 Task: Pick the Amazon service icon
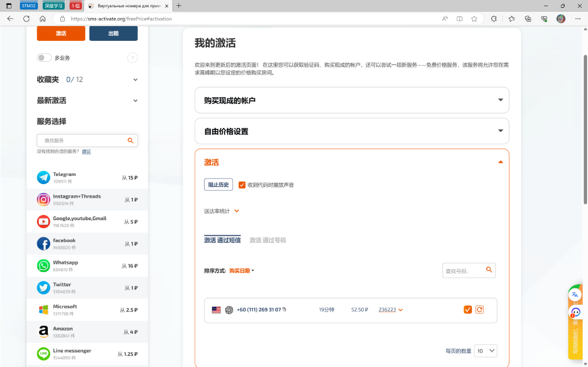(x=44, y=332)
